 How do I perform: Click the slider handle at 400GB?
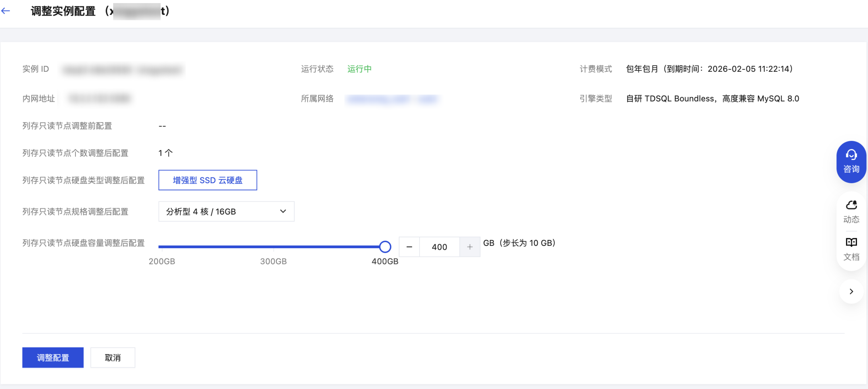(x=385, y=247)
